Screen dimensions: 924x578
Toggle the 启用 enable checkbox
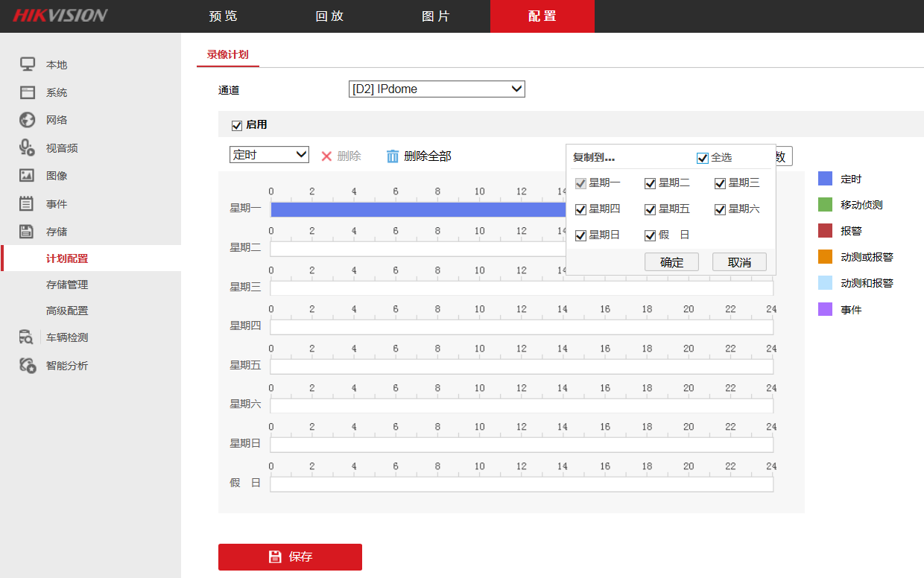[x=236, y=125]
